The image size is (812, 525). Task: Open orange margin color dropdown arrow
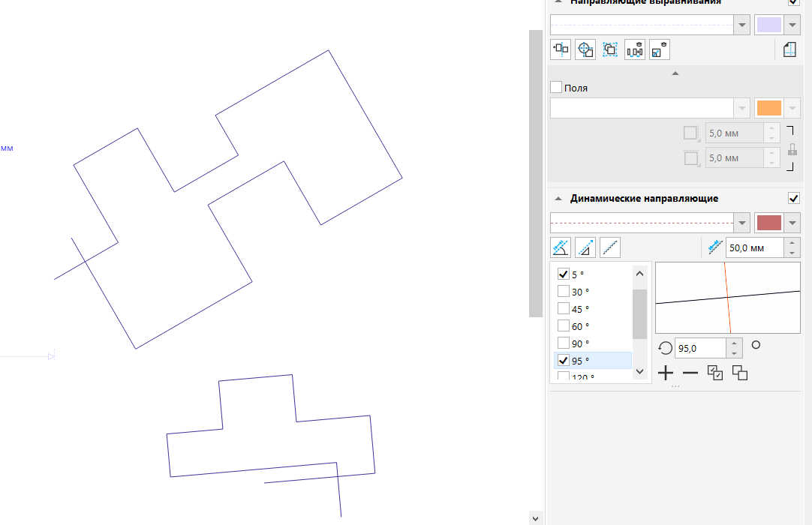point(792,108)
